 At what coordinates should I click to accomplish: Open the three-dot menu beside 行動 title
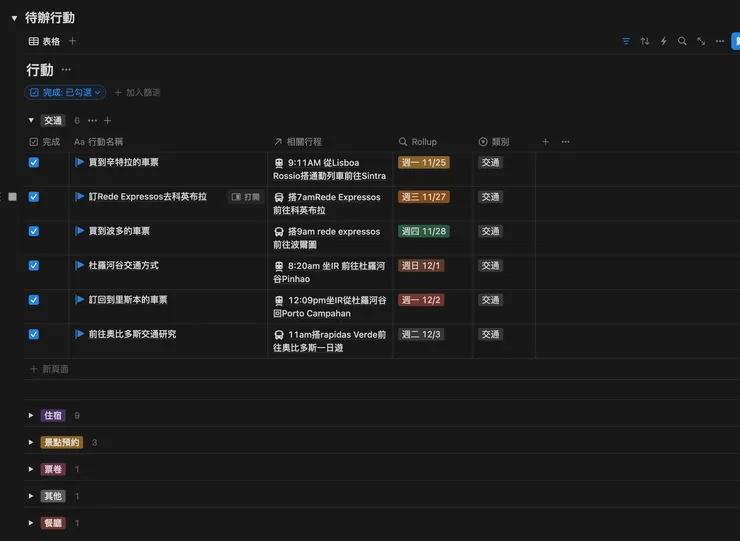66,70
